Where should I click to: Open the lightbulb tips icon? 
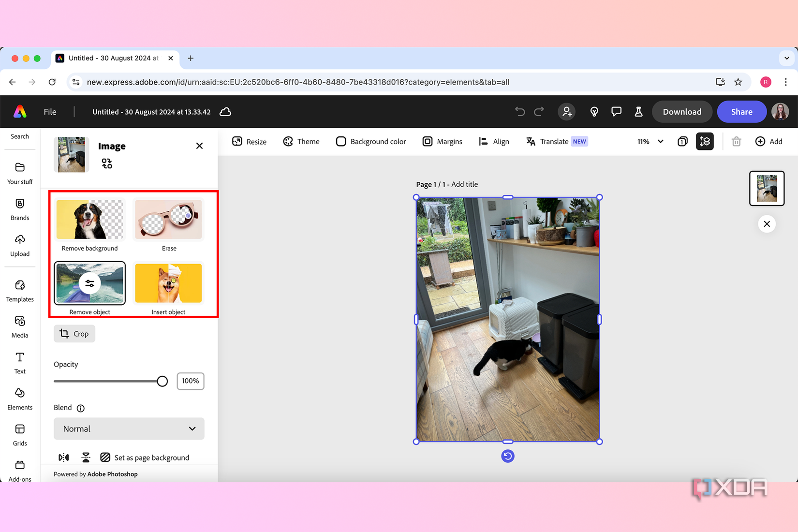click(x=594, y=112)
